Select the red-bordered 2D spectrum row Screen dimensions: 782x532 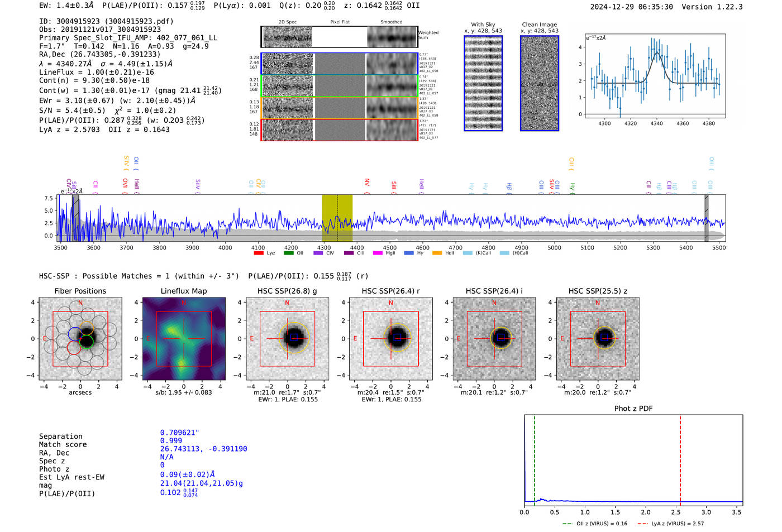coord(340,130)
